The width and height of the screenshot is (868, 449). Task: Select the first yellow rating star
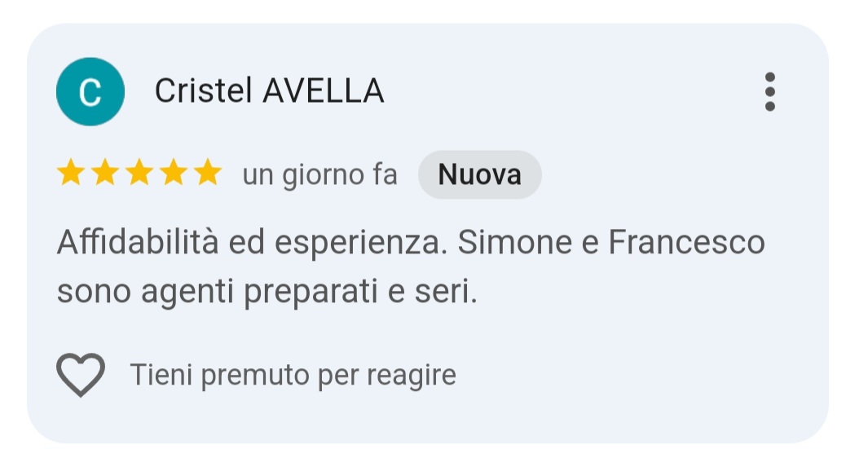(x=71, y=172)
